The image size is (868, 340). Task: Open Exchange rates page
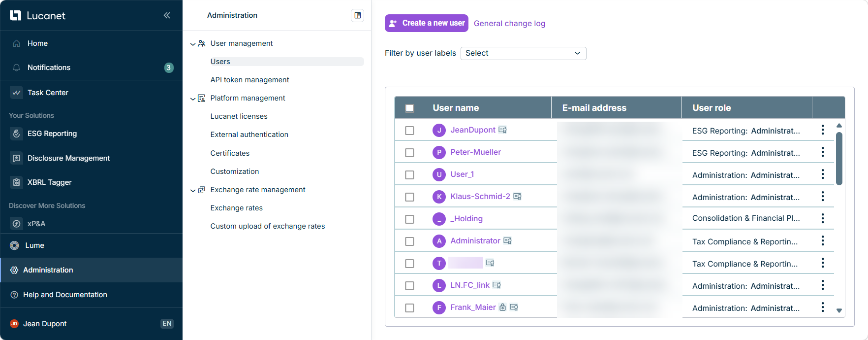pos(236,208)
